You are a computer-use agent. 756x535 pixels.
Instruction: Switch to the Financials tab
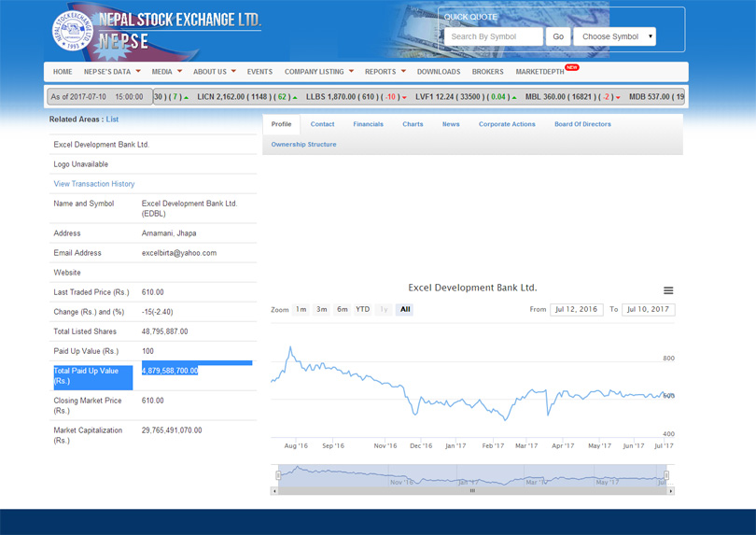click(x=368, y=124)
